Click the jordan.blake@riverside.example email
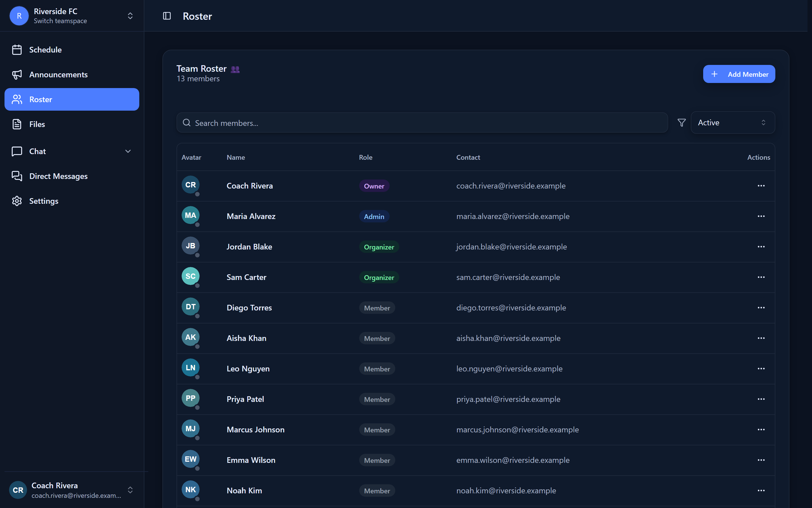 [x=511, y=247]
